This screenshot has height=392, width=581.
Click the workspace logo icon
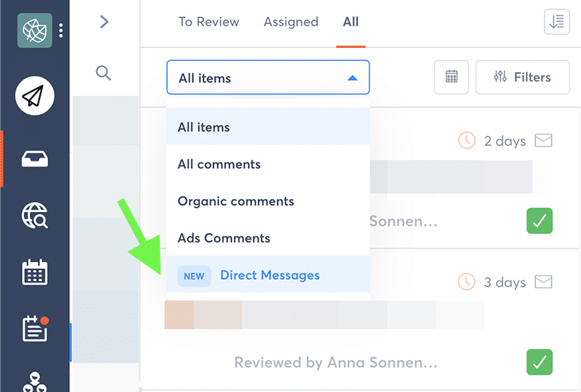35,30
